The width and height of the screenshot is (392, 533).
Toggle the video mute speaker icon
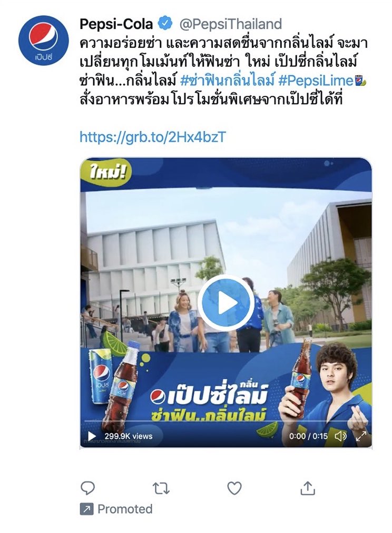341,436
